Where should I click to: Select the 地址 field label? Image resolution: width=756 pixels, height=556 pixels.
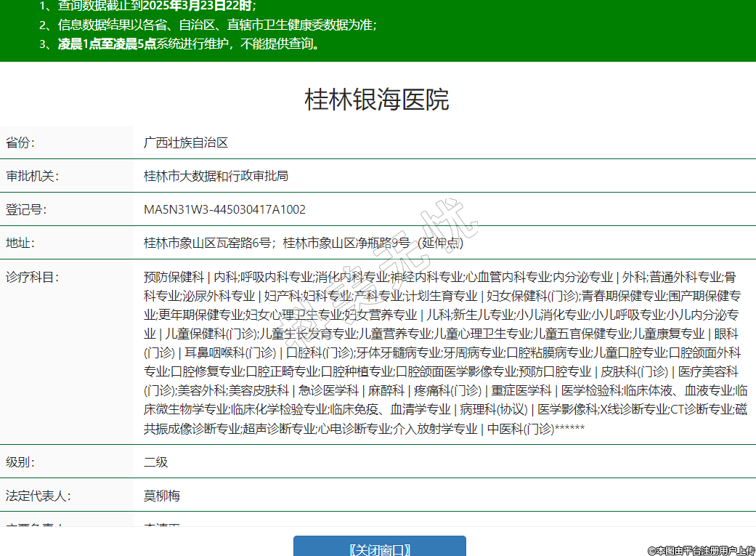click(x=20, y=243)
